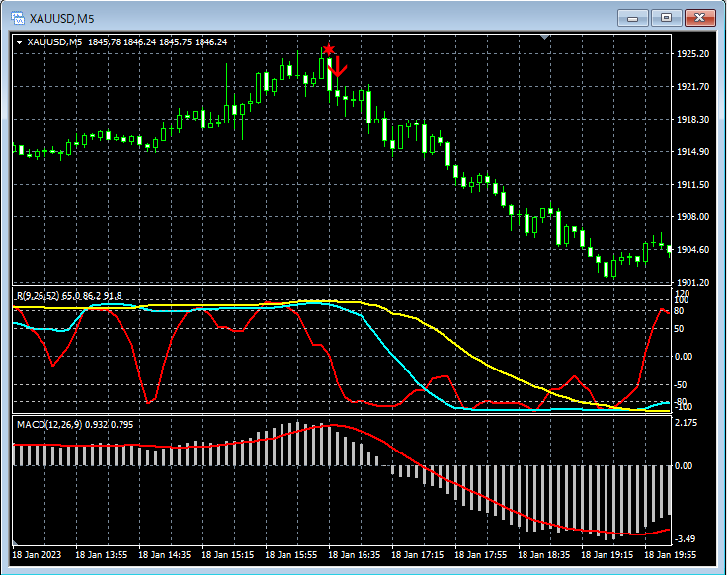Minimize the XAUUSD,M5 chart window
The width and height of the screenshot is (728, 575).
point(633,18)
